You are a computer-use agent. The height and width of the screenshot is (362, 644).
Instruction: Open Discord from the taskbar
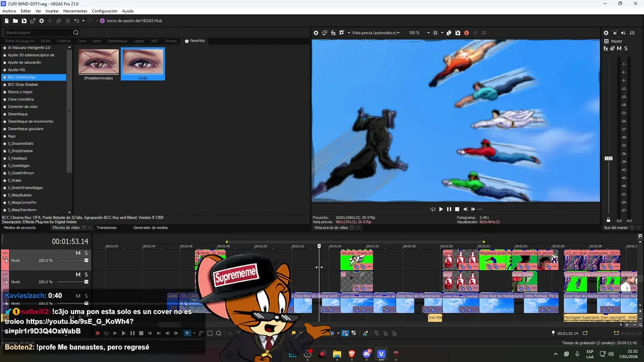[x=367, y=354]
